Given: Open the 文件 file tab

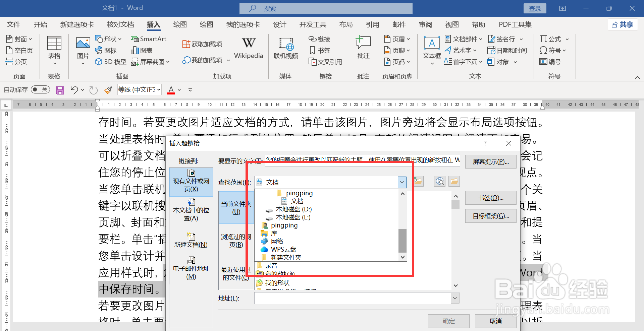Looking at the screenshot, I should [x=13, y=24].
